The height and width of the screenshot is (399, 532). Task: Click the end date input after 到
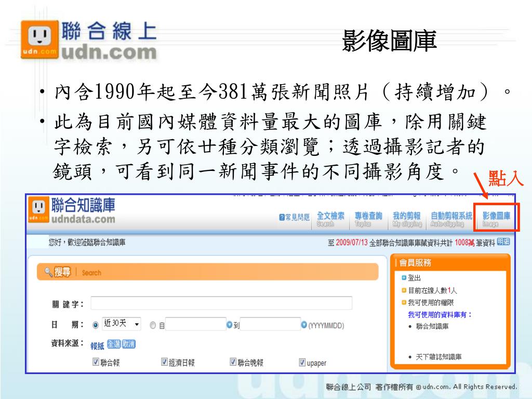(270, 324)
